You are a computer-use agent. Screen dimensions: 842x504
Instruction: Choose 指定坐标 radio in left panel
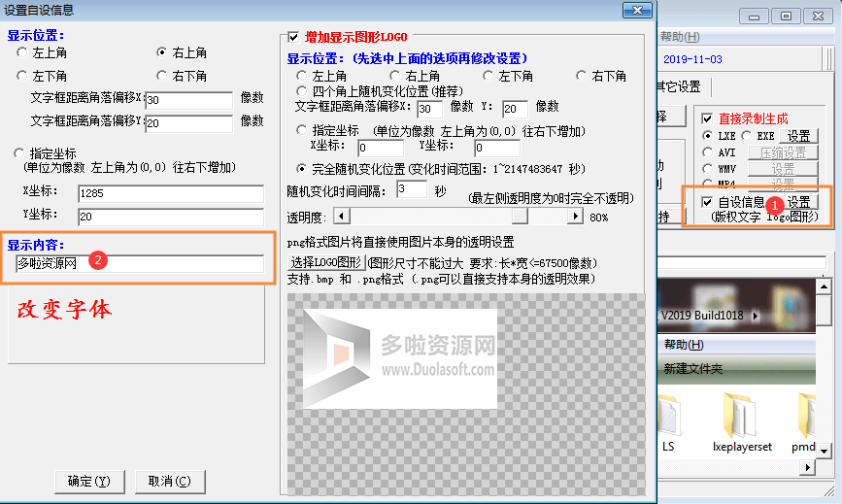(x=18, y=153)
